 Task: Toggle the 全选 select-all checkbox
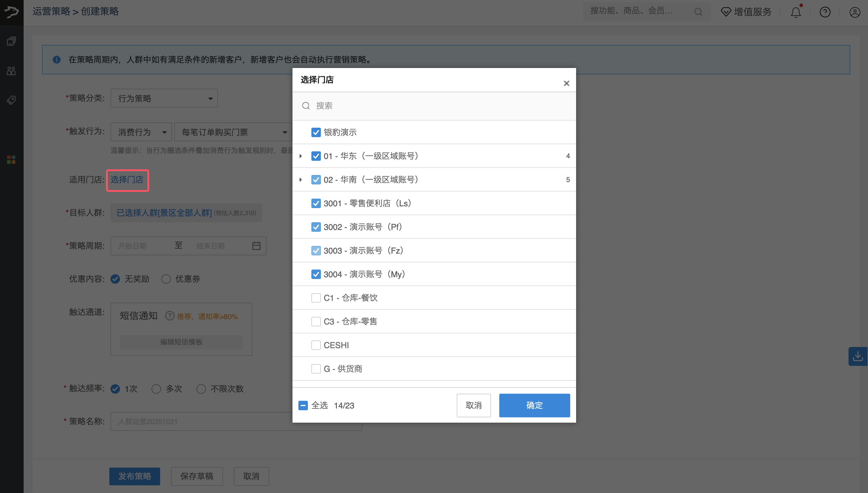point(303,405)
